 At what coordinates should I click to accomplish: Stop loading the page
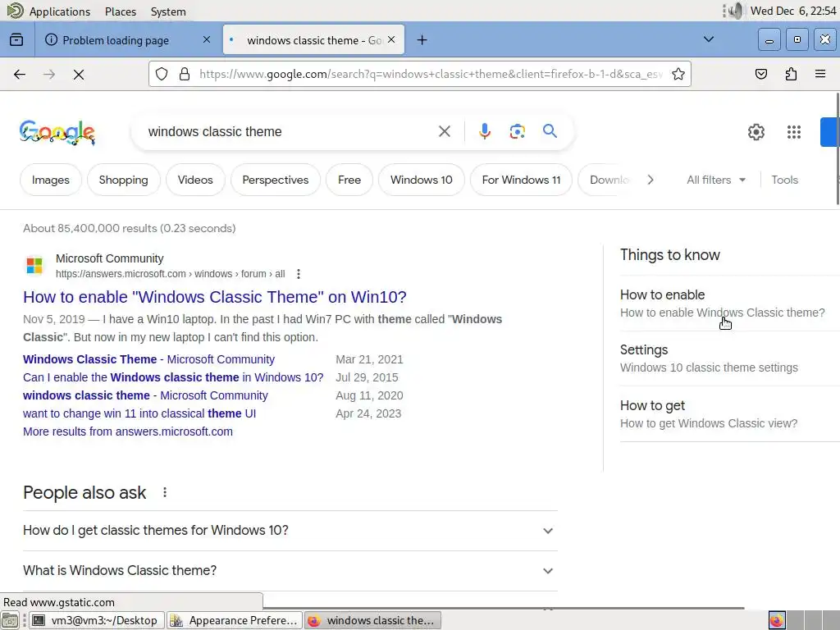(x=79, y=75)
